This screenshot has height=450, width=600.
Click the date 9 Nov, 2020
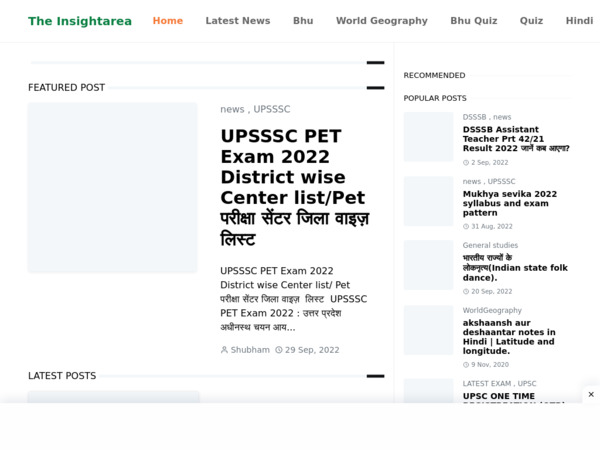coord(490,365)
